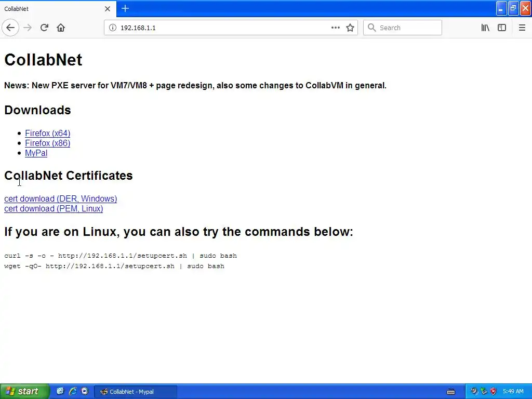The width and height of the screenshot is (532, 399).
Task: Launch Internet Explorer from quick launch
Action: (x=73, y=391)
